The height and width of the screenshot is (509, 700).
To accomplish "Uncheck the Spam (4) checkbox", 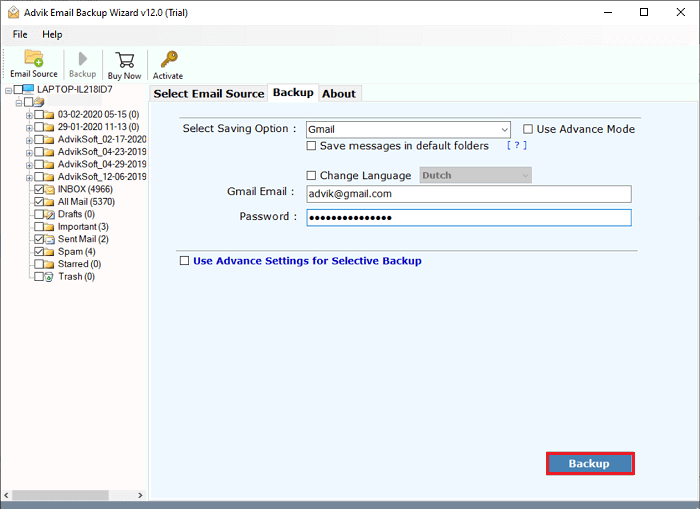I will (x=39, y=252).
